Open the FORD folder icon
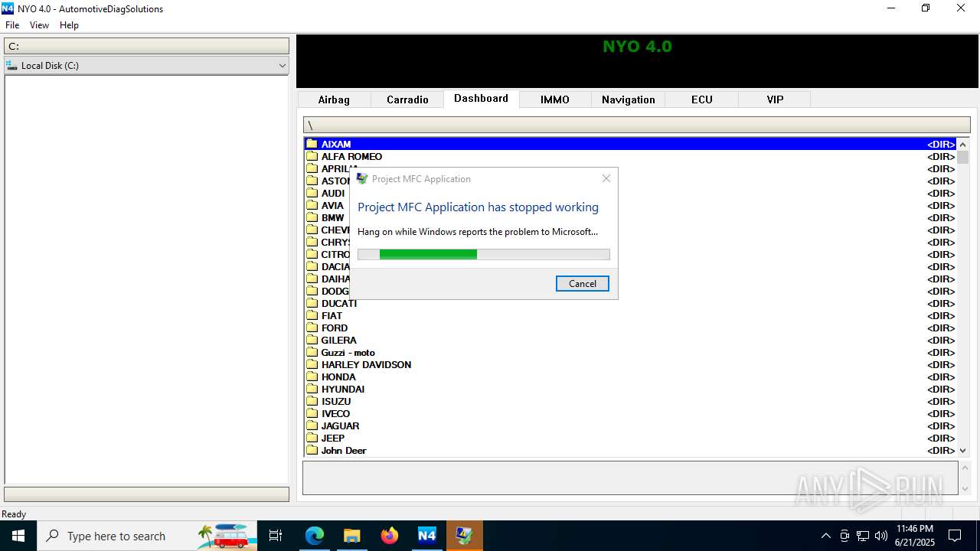980x551 pixels. (312, 328)
